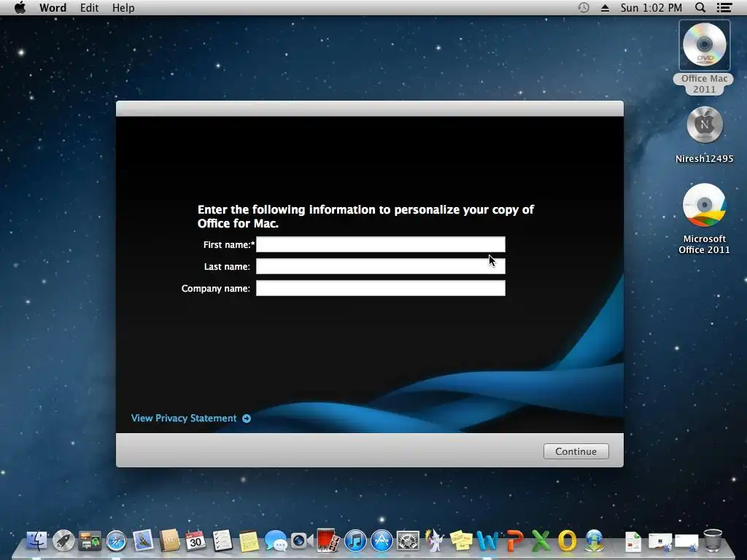Click the eject icon in menu bar
This screenshot has width=747, height=560.
605,7
